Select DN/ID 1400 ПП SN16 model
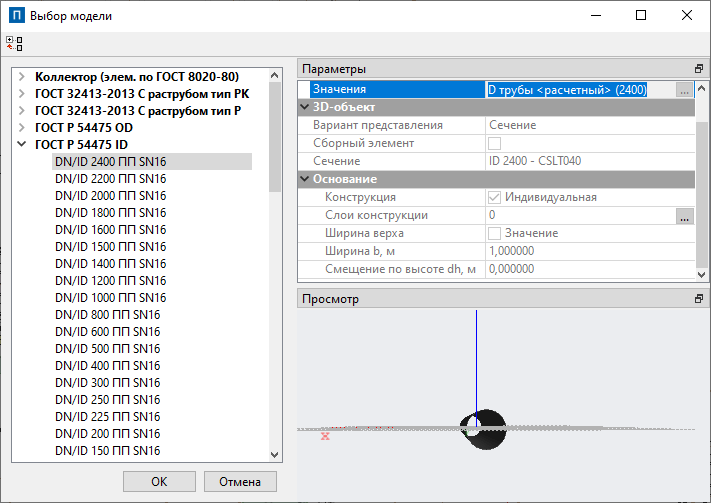Screen dimensions: 711x503 111,264
